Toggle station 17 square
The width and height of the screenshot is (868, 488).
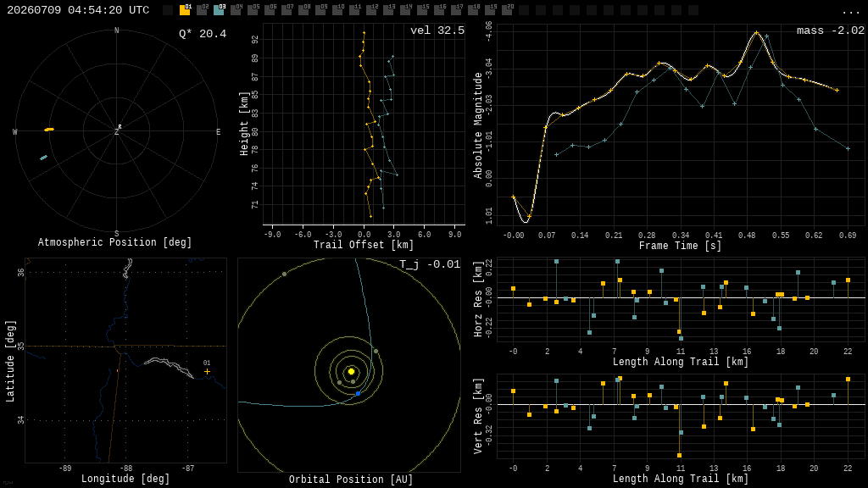(456, 10)
